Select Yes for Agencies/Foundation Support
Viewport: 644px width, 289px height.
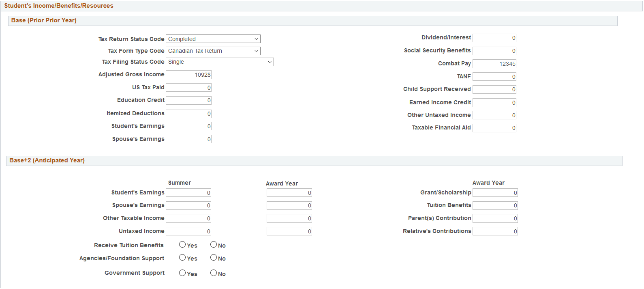click(182, 258)
